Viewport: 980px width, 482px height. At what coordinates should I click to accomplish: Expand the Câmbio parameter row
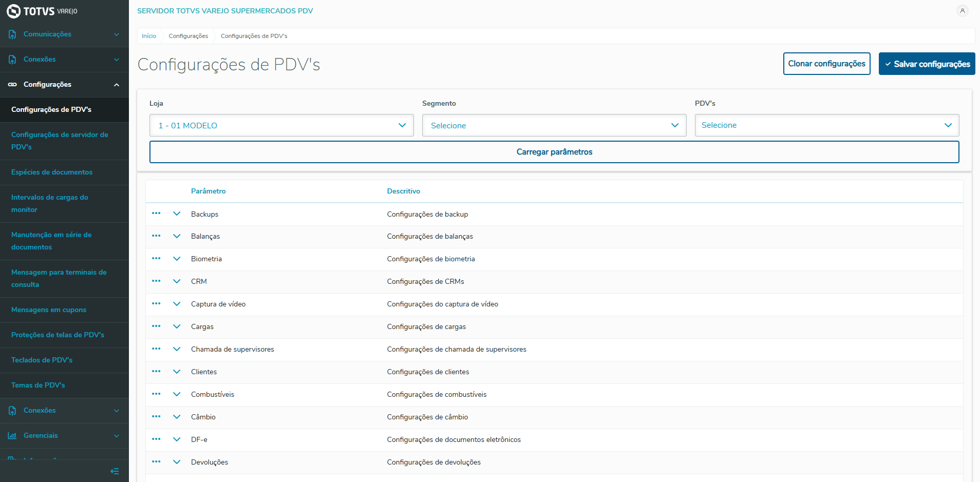(177, 417)
